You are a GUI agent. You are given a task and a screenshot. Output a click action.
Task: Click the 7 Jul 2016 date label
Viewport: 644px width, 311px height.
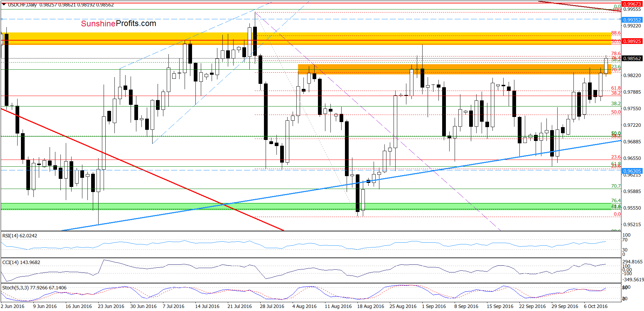(173, 306)
